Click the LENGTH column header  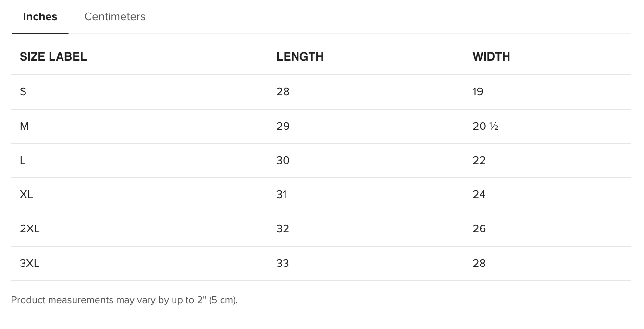pyautogui.click(x=300, y=57)
